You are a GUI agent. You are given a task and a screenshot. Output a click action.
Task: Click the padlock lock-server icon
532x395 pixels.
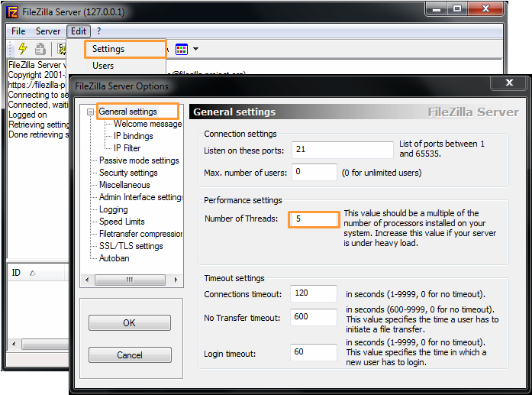point(40,49)
